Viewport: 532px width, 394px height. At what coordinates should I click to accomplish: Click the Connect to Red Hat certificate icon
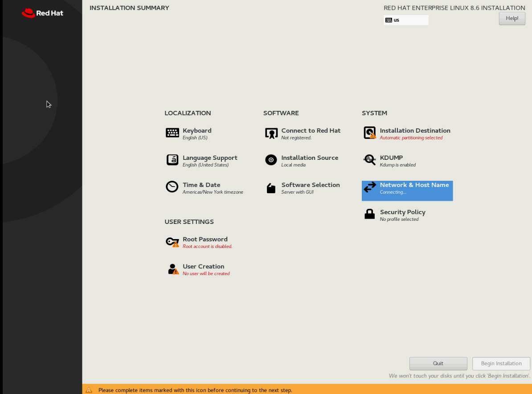(271, 133)
